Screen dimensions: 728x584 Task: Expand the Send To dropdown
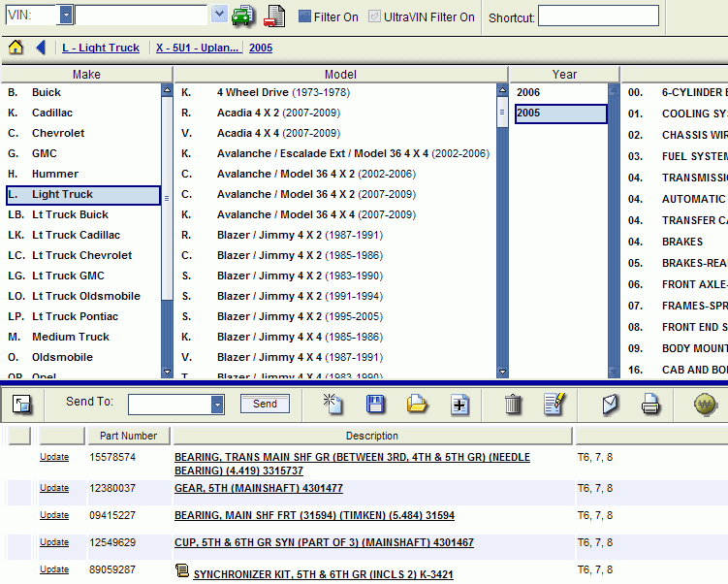217,405
